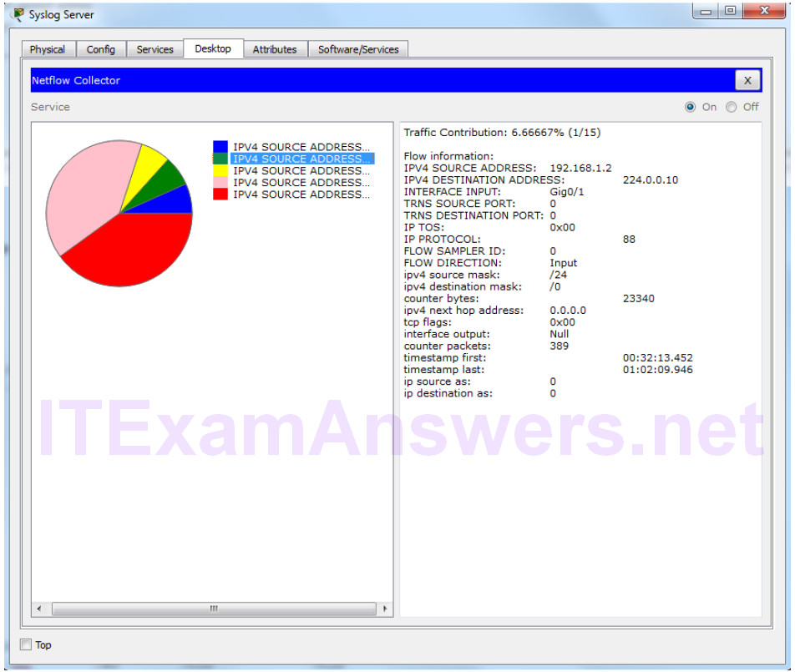795x672 pixels.
Task: Open the Attributes tab
Action: click(x=275, y=49)
